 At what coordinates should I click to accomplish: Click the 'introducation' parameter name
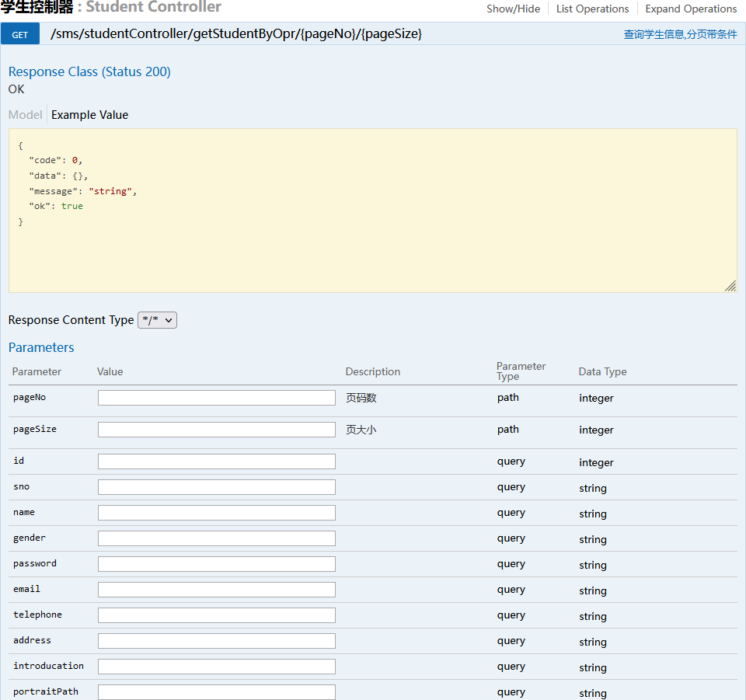[48, 667]
